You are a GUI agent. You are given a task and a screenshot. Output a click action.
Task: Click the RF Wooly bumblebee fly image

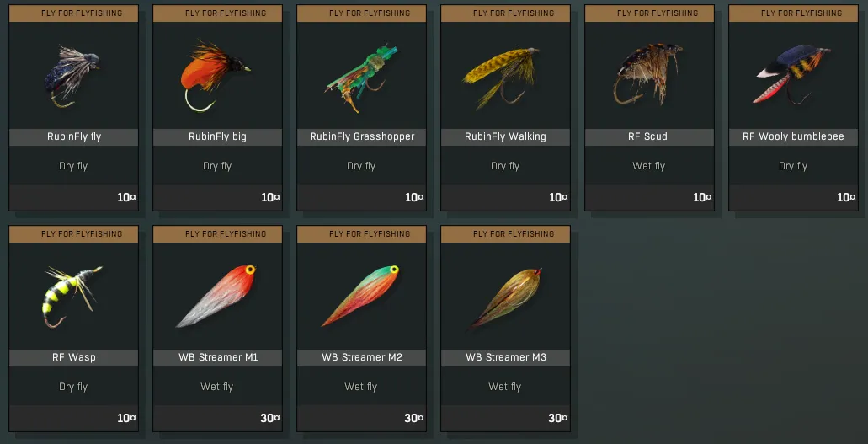(792, 75)
